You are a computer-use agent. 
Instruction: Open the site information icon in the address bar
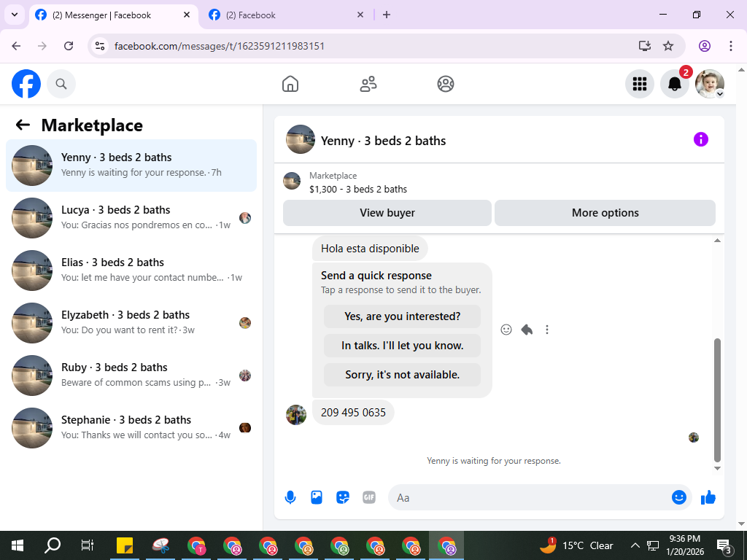(x=99, y=46)
